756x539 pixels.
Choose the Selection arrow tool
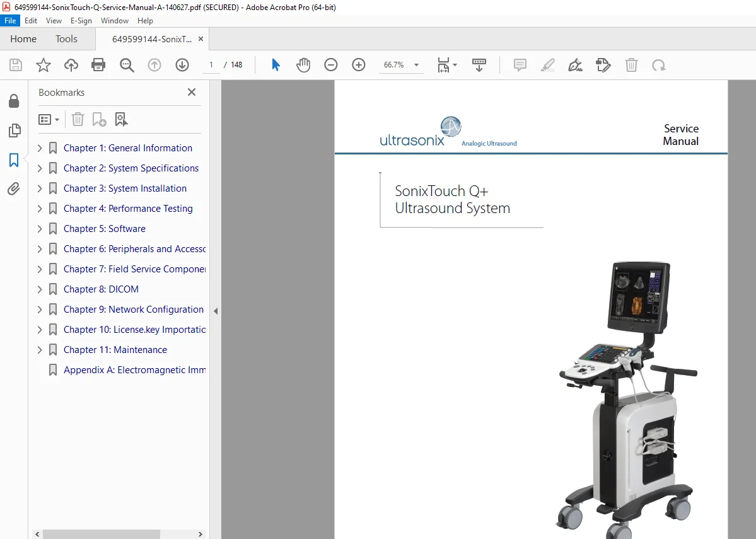click(x=276, y=64)
